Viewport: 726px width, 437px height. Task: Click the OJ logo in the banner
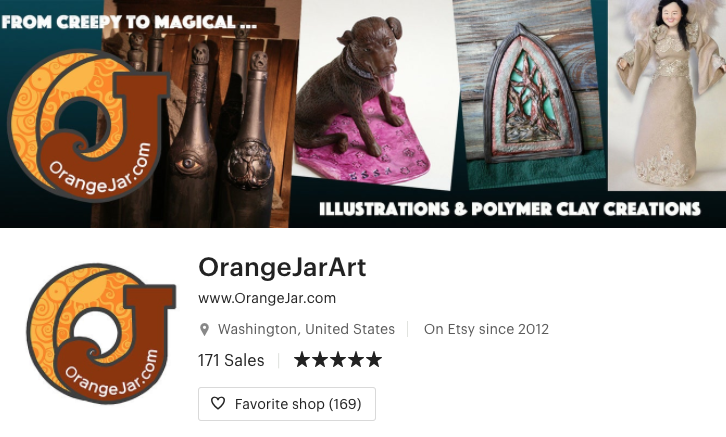[x=88, y=126]
